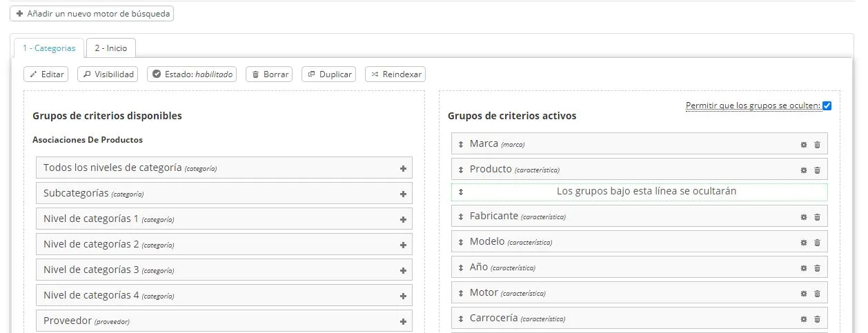Click 'Añadir un nuevo motor de búsqueda' button
Viewport: 868px width, 333px height.
[92, 14]
